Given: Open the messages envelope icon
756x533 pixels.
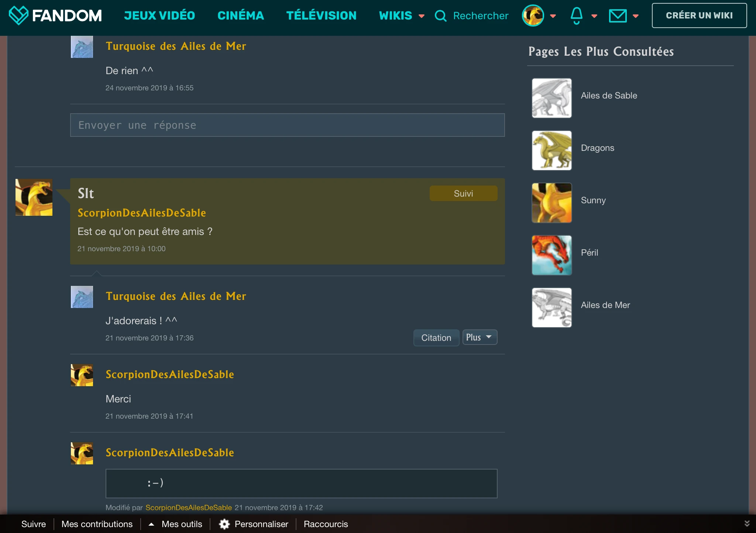Looking at the screenshot, I should tap(618, 16).
